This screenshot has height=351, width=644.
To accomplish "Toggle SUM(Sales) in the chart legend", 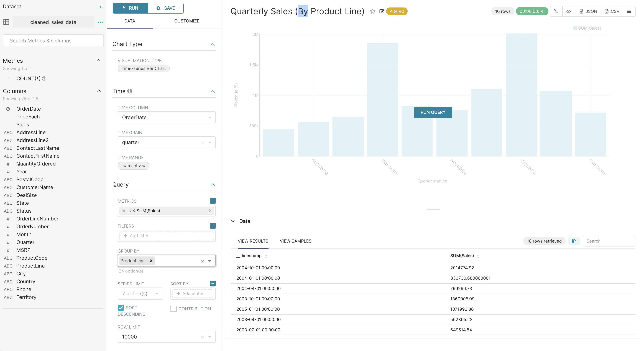I will (x=587, y=28).
